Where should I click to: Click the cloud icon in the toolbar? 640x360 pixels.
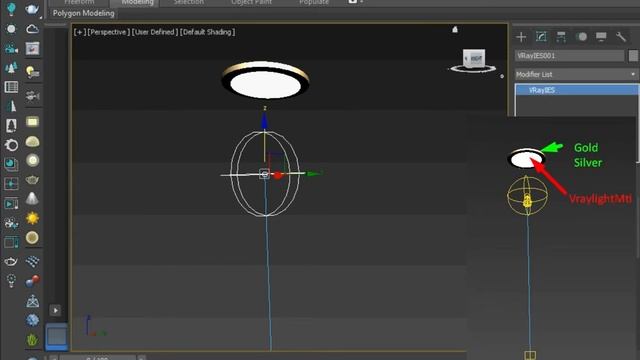(32, 29)
